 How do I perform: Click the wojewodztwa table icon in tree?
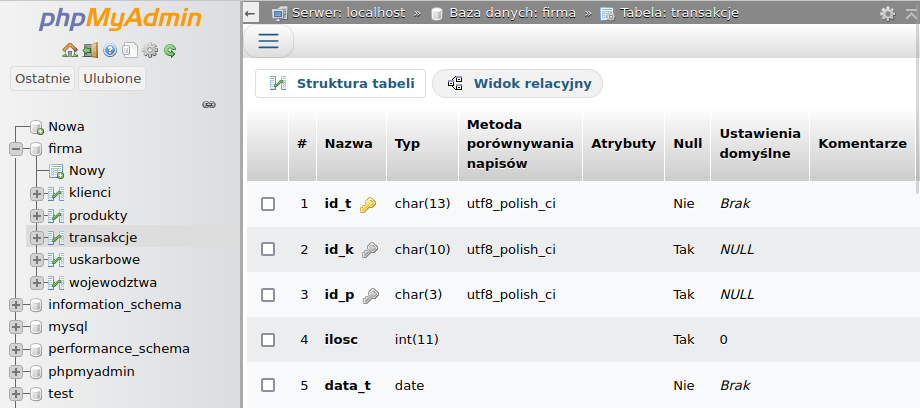pos(56,282)
